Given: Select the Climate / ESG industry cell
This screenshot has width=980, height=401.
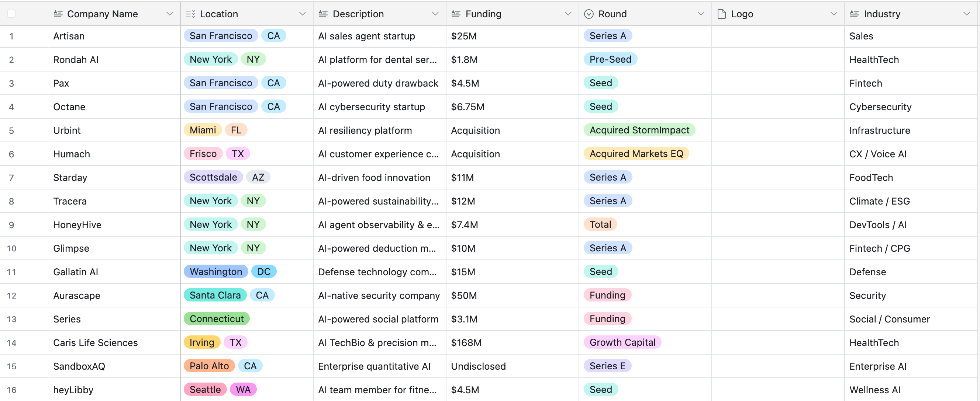Looking at the screenshot, I should coord(911,201).
